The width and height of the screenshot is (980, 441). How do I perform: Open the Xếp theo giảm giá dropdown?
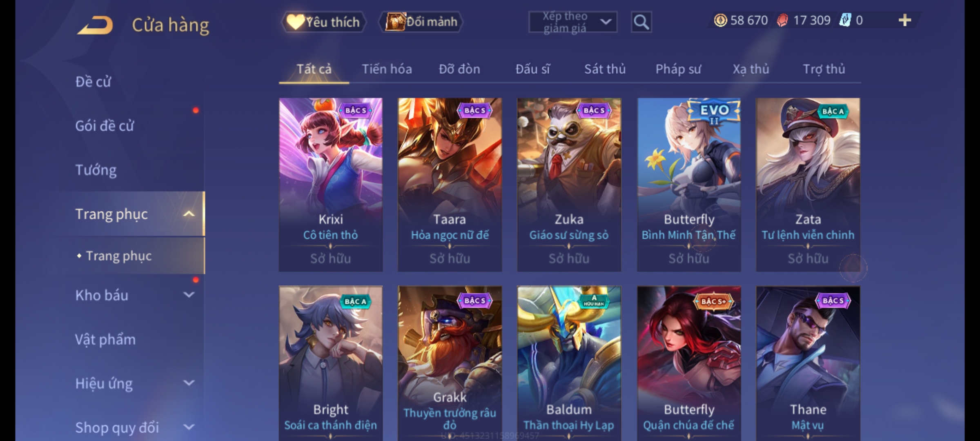tap(573, 22)
